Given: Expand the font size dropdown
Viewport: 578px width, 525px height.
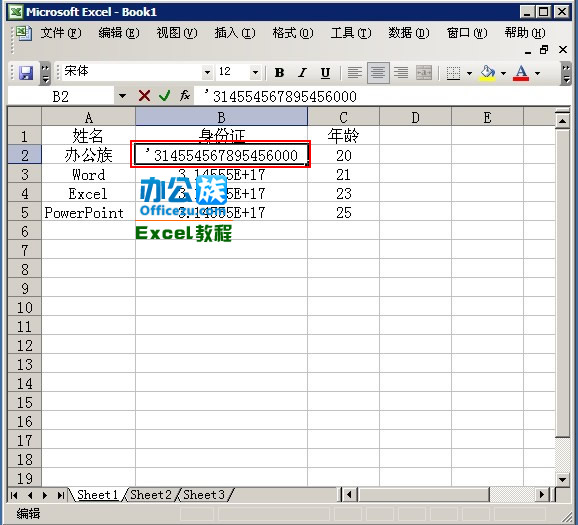Looking at the screenshot, I should [255, 72].
